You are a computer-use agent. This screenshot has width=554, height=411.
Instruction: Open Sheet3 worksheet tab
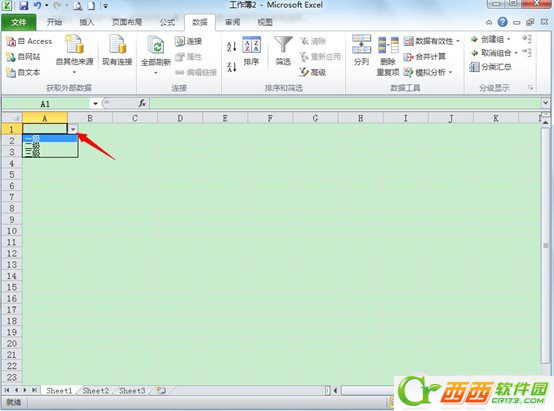[132, 391]
